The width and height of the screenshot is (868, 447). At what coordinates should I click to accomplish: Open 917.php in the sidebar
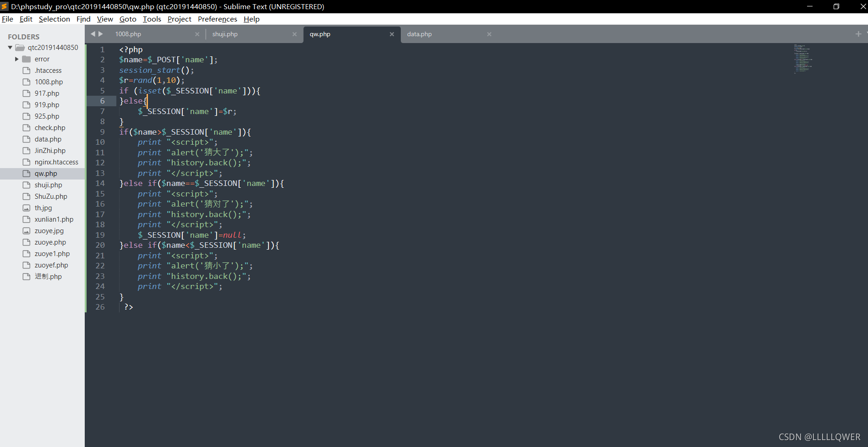[47, 93]
